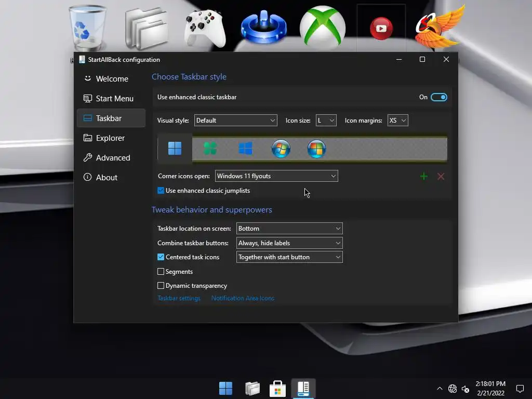Open the Corner icons open dropdown
Screen dimensions: 532x399
[276, 176]
